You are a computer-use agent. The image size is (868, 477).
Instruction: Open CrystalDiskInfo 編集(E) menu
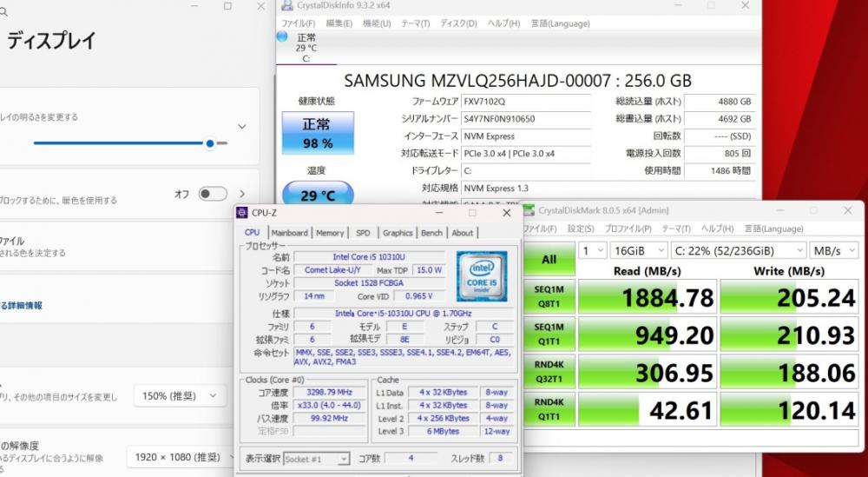click(x=339, y=23)
